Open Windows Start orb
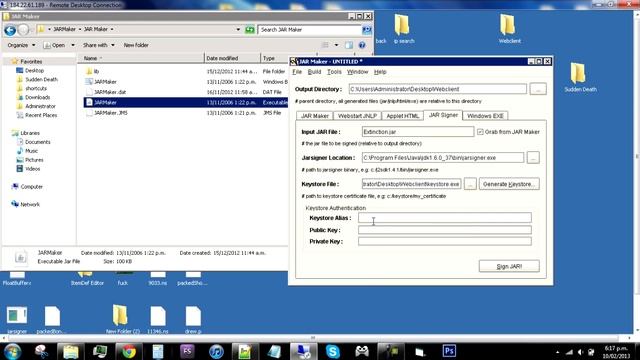The width and height of the screenshot is (640, 360). click(13, 351)
